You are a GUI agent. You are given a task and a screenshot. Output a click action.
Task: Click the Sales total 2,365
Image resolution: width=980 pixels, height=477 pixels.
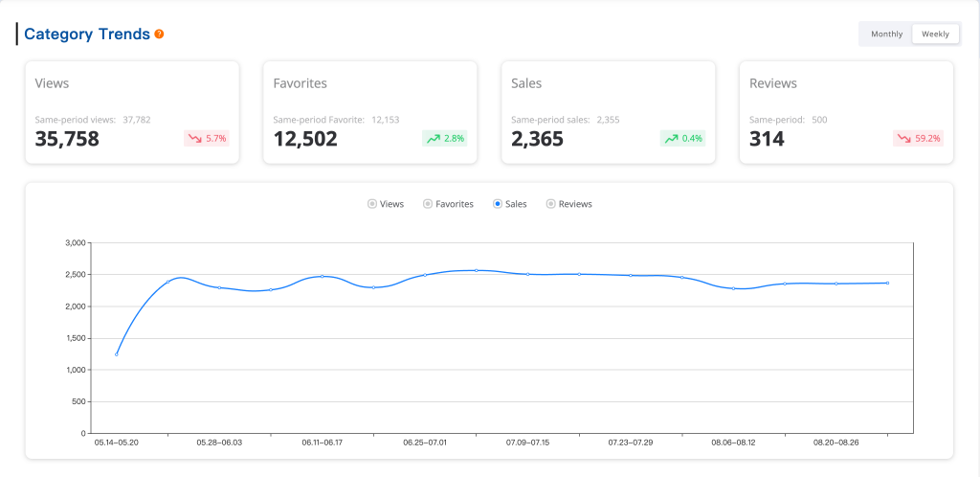[538, 139]
